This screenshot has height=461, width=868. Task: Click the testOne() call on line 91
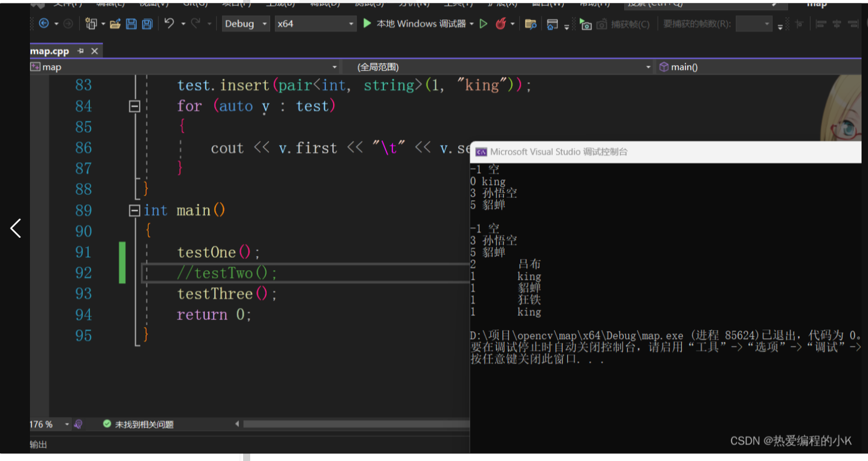click(x=218, y=253)
